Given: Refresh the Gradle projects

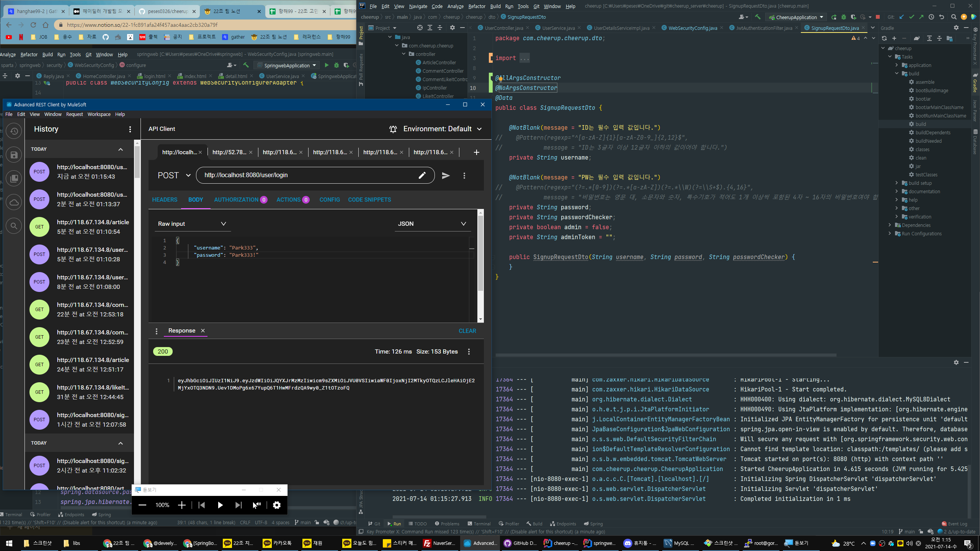Looking at the screenshot, I should click(x=884, y=38).
